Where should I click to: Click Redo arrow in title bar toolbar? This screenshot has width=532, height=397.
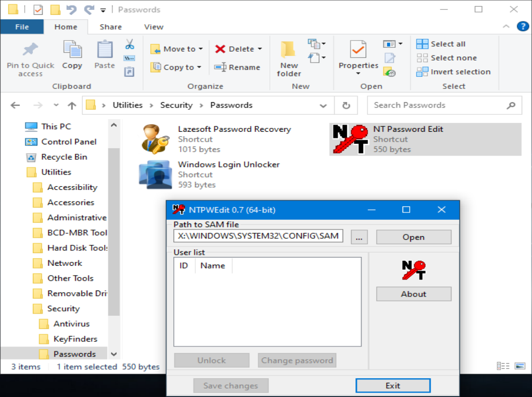[x=89, y=9]
